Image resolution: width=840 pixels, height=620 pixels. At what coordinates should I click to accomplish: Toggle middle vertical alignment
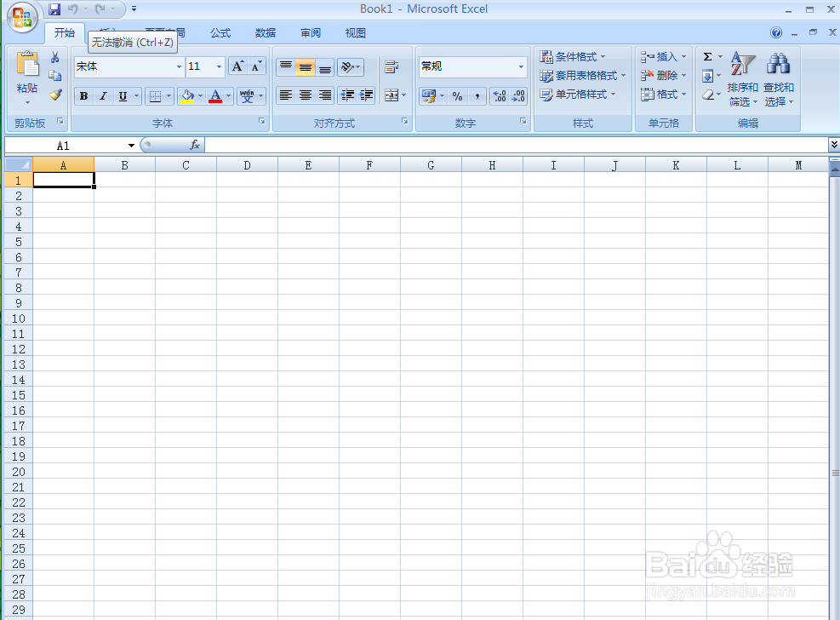point(305,67)
